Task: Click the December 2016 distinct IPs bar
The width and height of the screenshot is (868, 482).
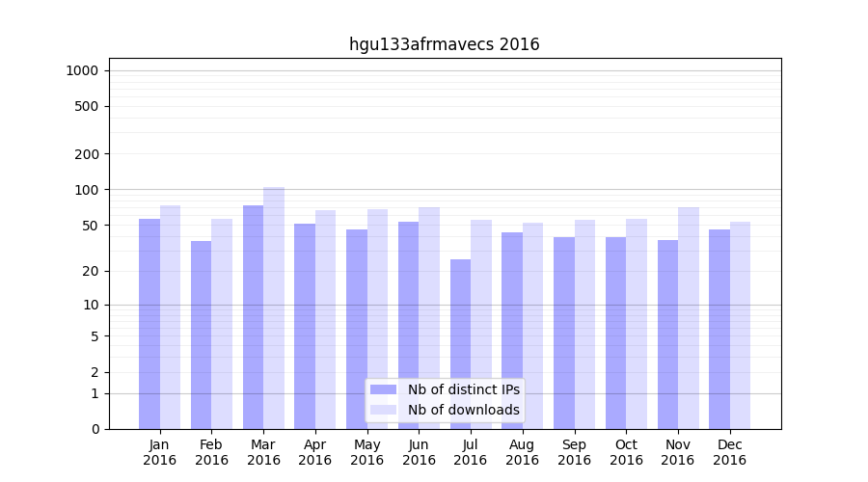Action: (x=719, y=329)
